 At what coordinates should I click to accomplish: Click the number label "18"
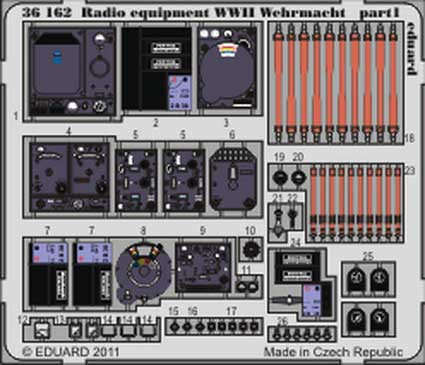point(410,138)
